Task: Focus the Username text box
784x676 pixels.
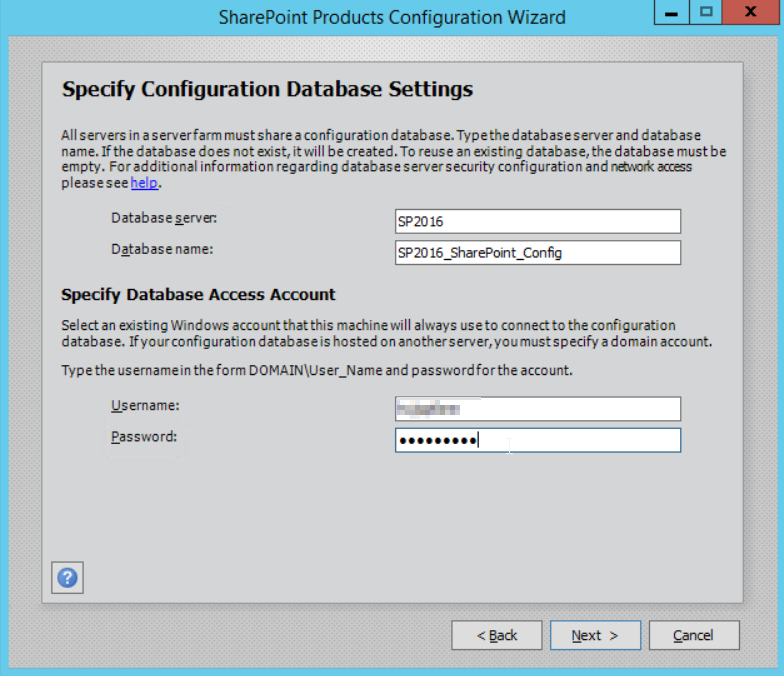Action: click(538, 409)
